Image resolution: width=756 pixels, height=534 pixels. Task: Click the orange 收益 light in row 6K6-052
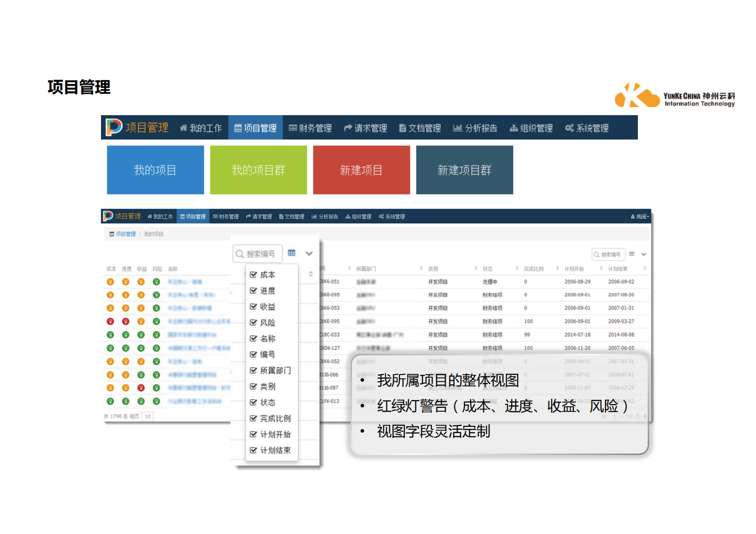141,361
